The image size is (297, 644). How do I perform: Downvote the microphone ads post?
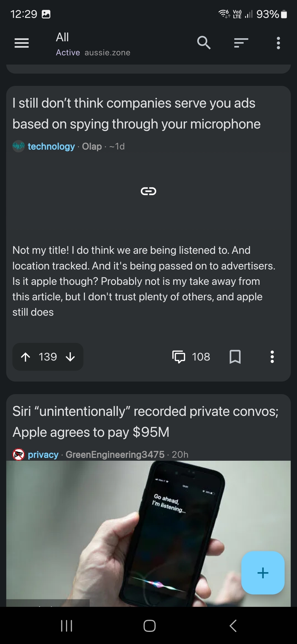click(70, 357)
